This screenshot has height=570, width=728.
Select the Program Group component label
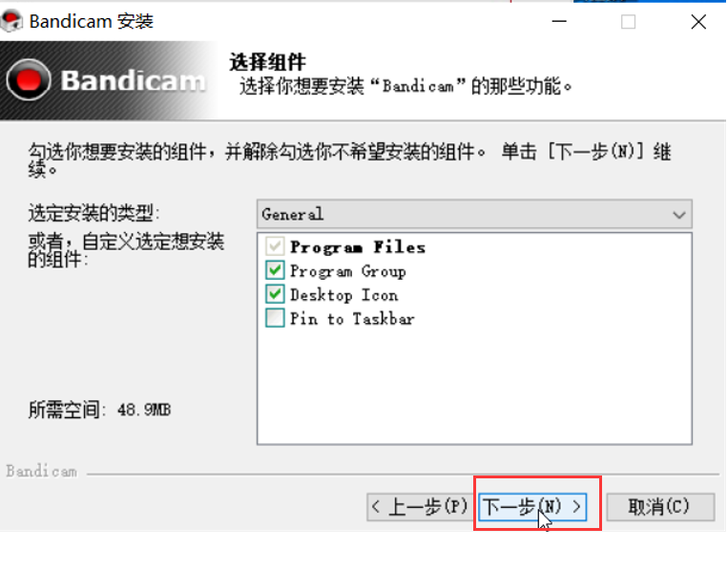click(x=347, y=271)
